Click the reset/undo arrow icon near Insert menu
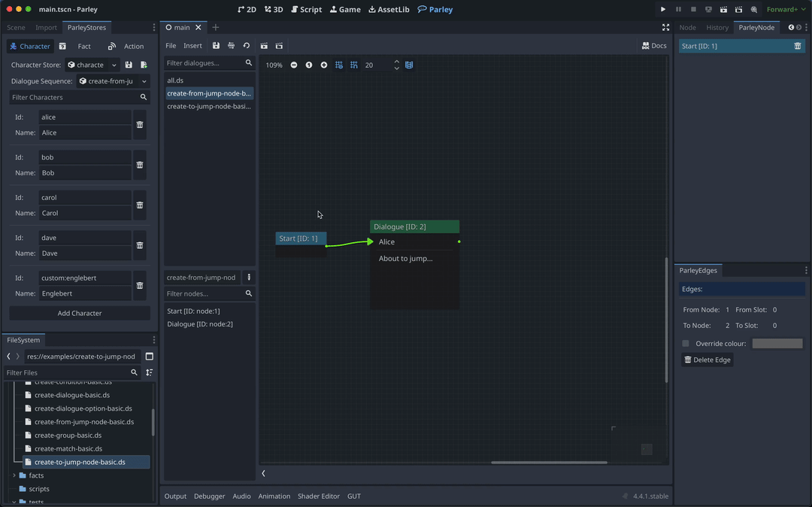812x507 pixels. (x=246, y=46)
